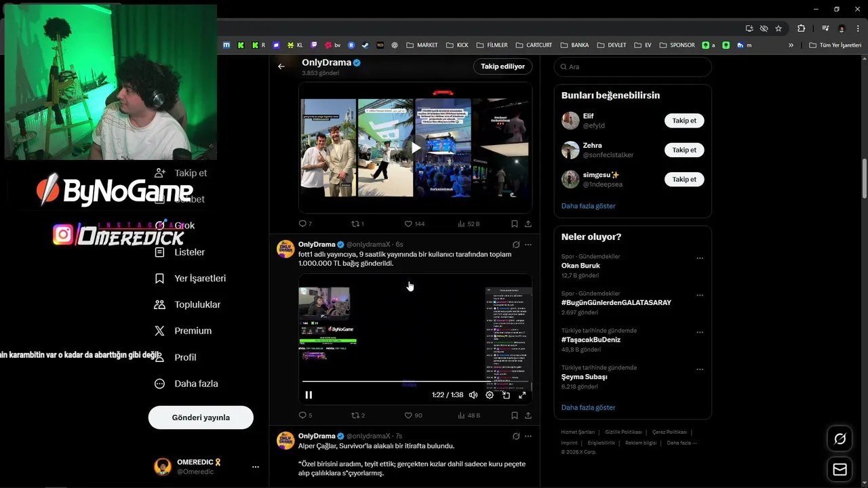The height and width of the screenshot is (488, 868).
Task: Open Premium in the sidebar
Action: tap(183, 331)
